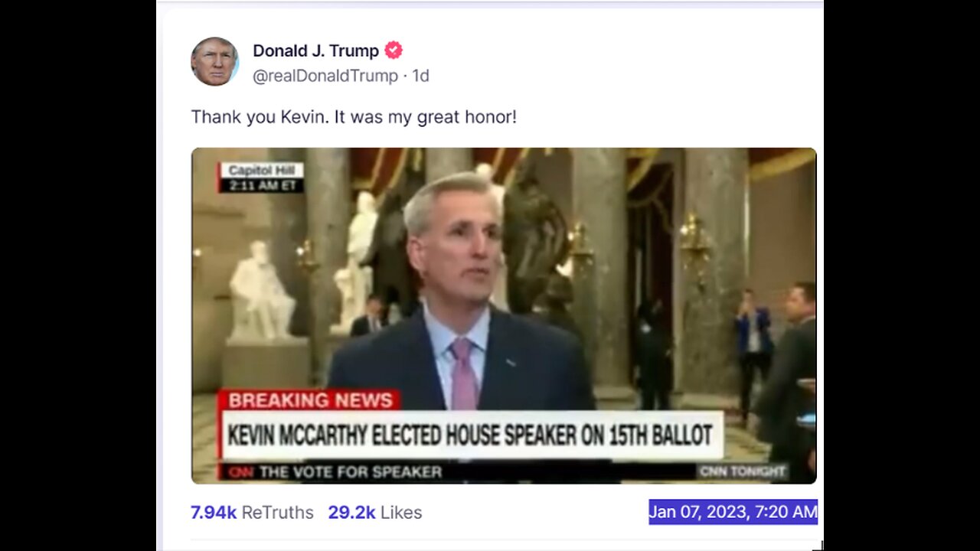The image size is (980, 551).
Task: Click the resize handle at the window corner
Action: click(818, 545)
